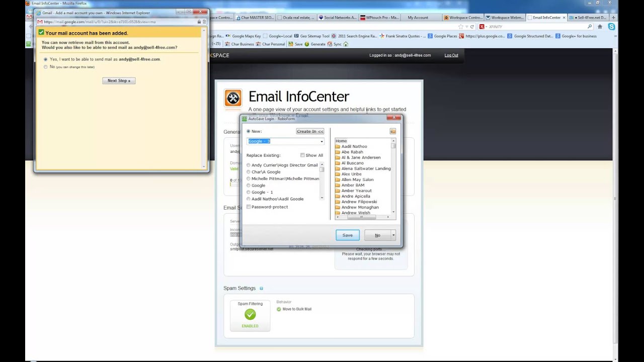
Task: Select the Char\A Google radio option
Action: 248,172
